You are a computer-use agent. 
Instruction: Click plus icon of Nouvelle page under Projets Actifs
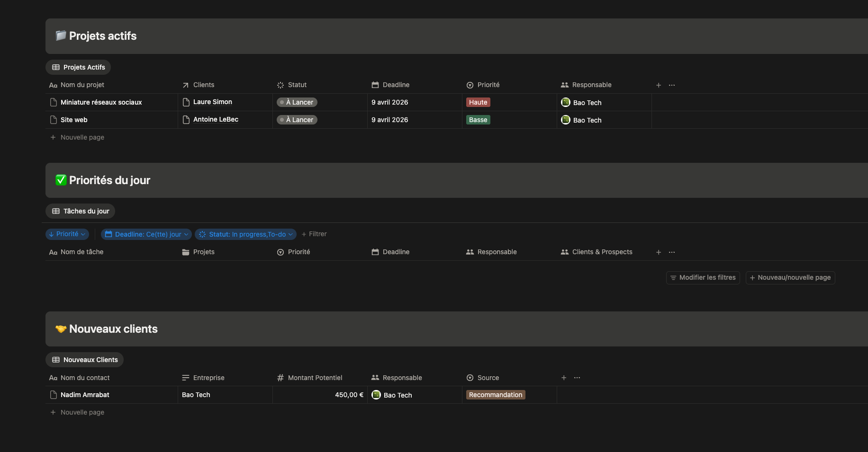(x=53, y=137)
